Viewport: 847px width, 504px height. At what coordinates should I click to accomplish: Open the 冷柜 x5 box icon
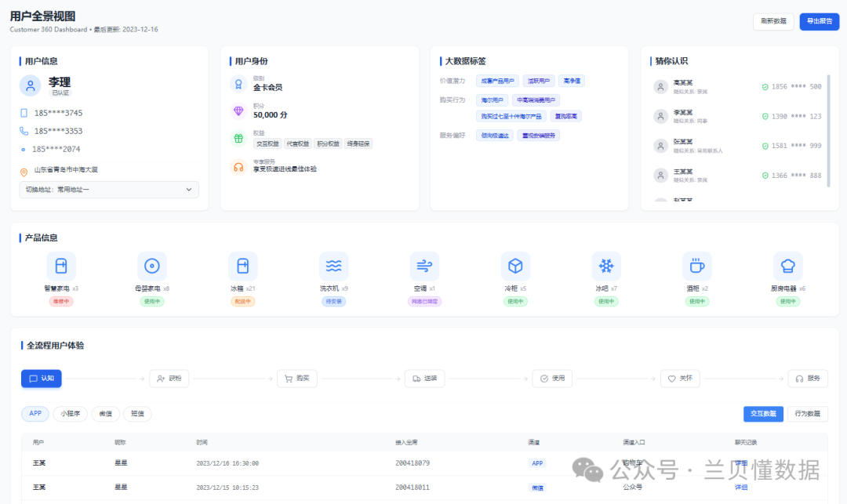pos(515,266)
